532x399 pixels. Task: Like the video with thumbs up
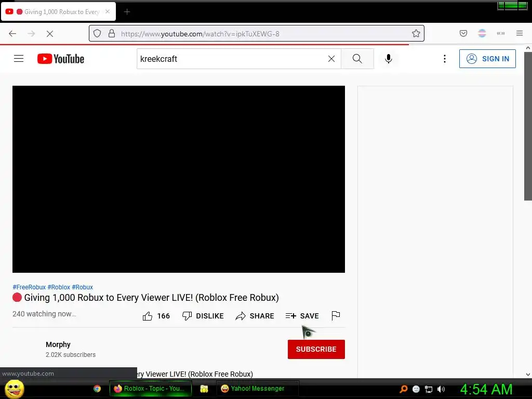click(x=156, y=316)
